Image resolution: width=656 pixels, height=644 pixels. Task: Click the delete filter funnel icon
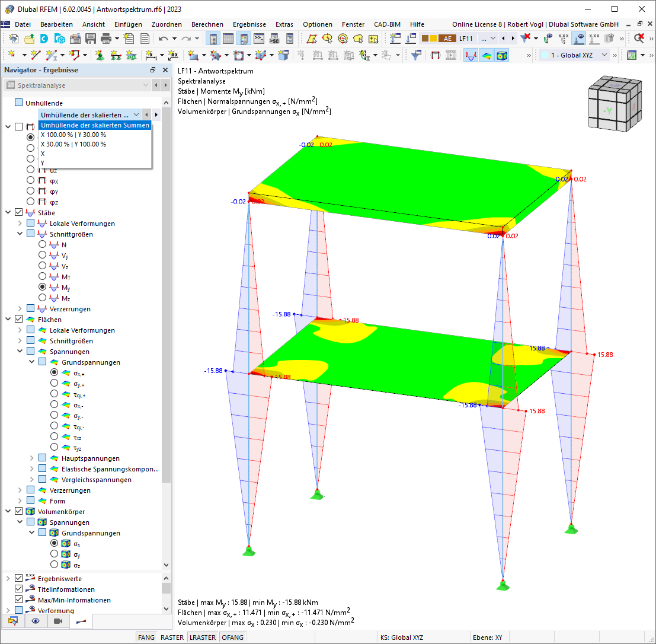click(x=525, y=39)
